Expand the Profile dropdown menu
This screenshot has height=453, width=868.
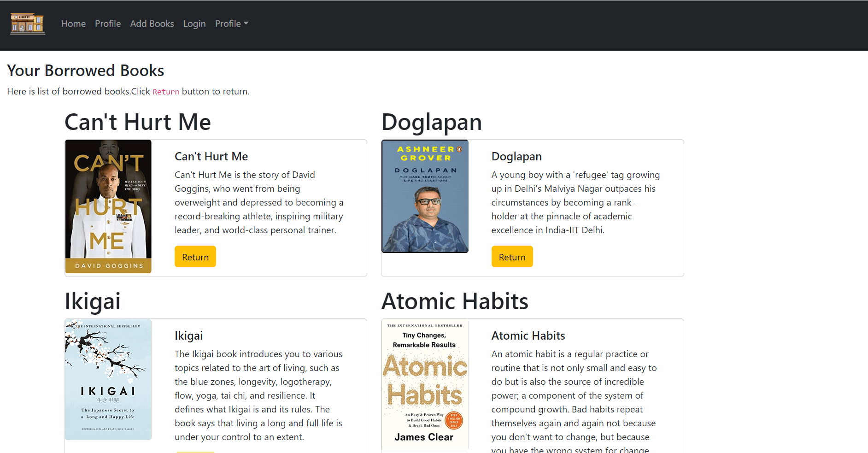point(232,24)
